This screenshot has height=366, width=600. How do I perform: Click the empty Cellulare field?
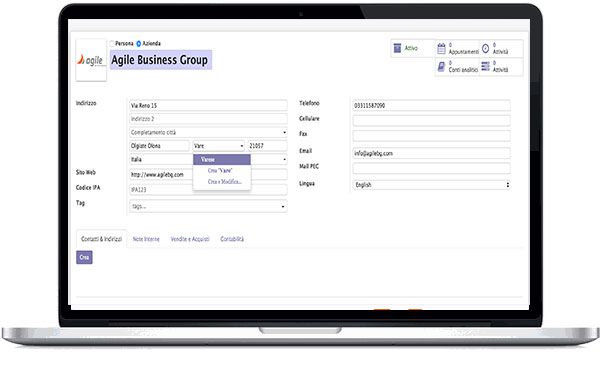click(431, 121)
